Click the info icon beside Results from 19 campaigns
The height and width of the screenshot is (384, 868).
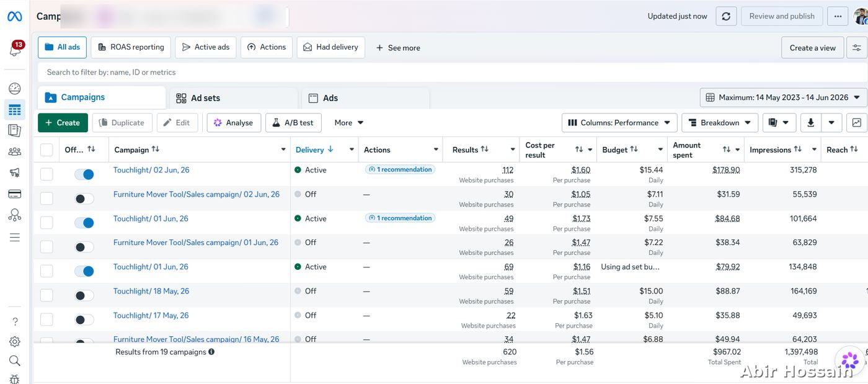pos(211,352)
